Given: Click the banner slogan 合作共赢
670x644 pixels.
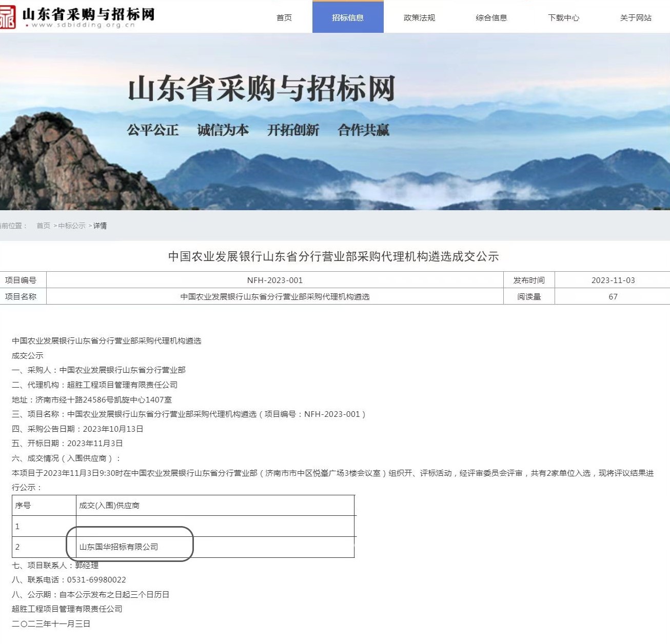Looking at the screenshot, I should [x=364, y=130].
